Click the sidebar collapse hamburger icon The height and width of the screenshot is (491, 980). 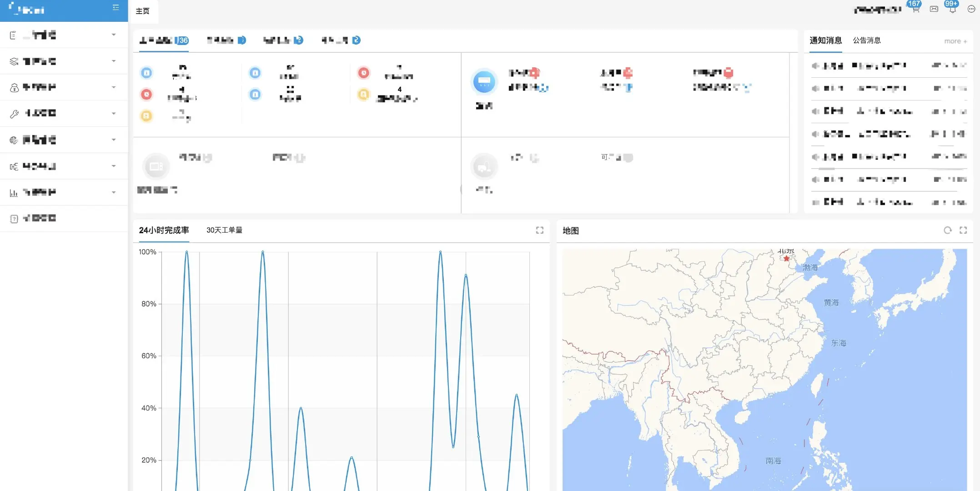(x=115, y=7)
